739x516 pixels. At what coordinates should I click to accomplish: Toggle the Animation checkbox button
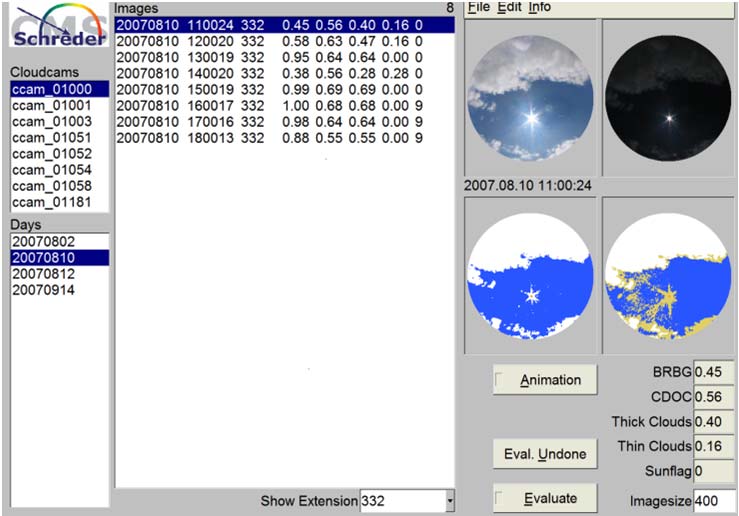coord(545,380)
